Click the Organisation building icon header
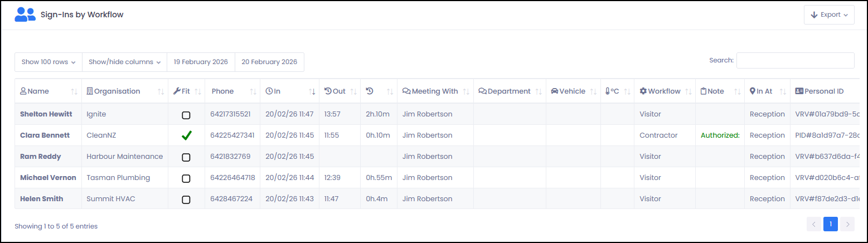Screen dimensions: 868x243 (90, 91)
